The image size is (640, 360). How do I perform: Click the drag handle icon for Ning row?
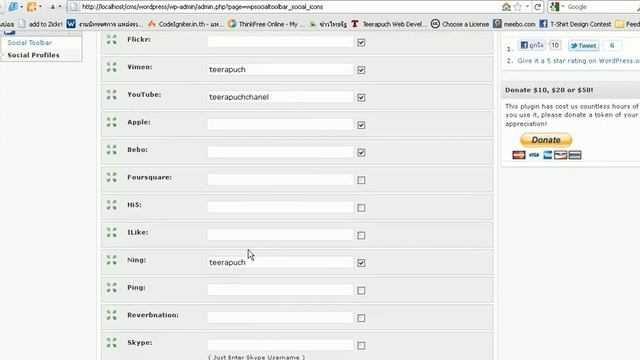(x=111, y=260)
